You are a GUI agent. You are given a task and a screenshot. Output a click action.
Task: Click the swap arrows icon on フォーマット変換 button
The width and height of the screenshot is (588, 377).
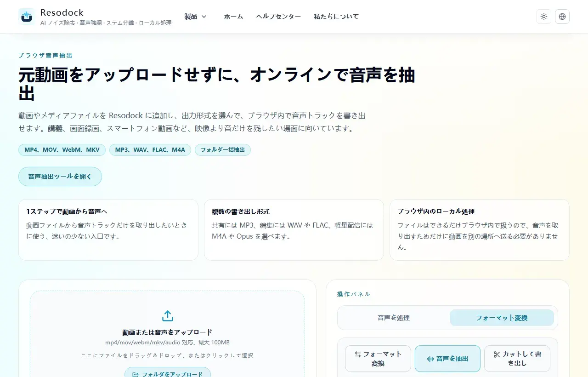[358, 354]
